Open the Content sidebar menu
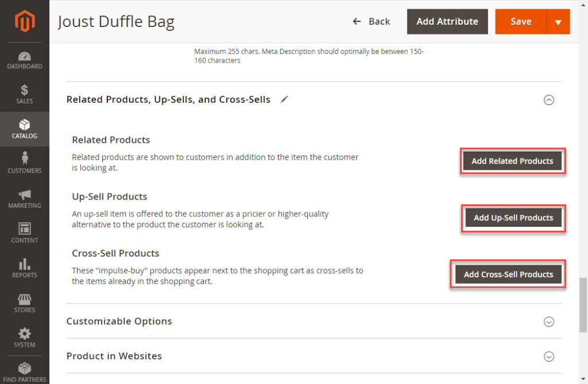The image size is (588, 384). (25, 233)
